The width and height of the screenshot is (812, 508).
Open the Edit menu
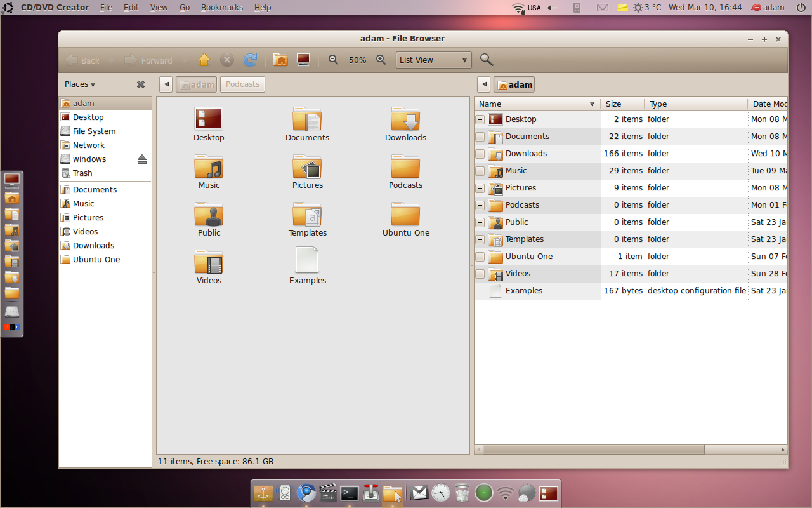131,8
